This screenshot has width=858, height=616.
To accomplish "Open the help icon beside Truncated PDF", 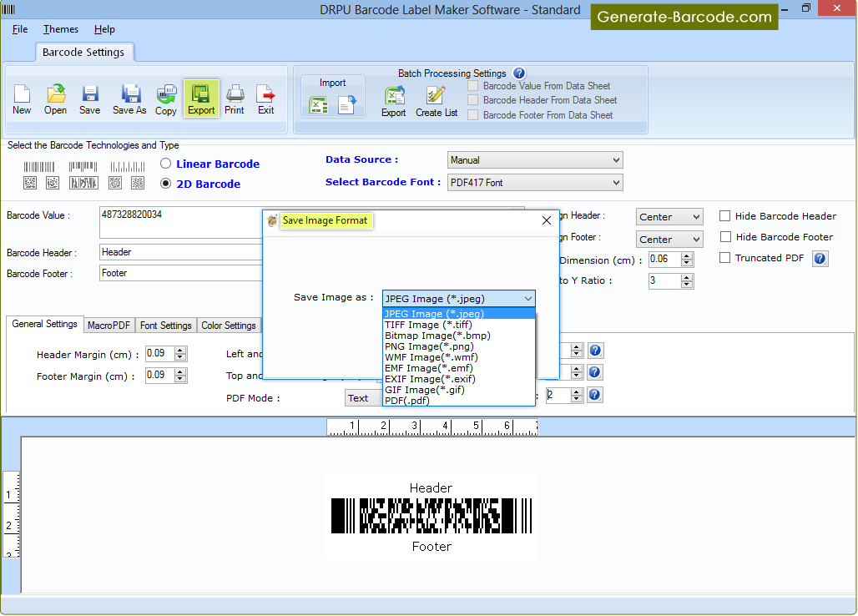I will coord(820,258).
